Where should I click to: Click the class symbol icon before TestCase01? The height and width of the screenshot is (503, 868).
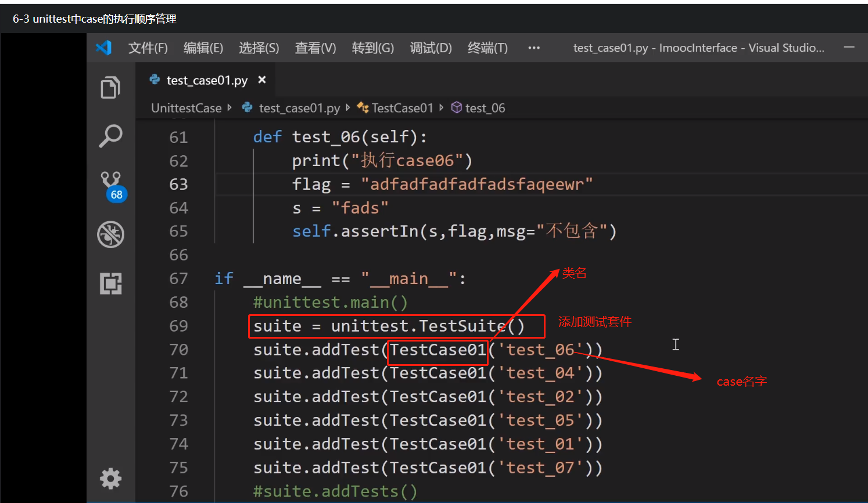(363, 107)
